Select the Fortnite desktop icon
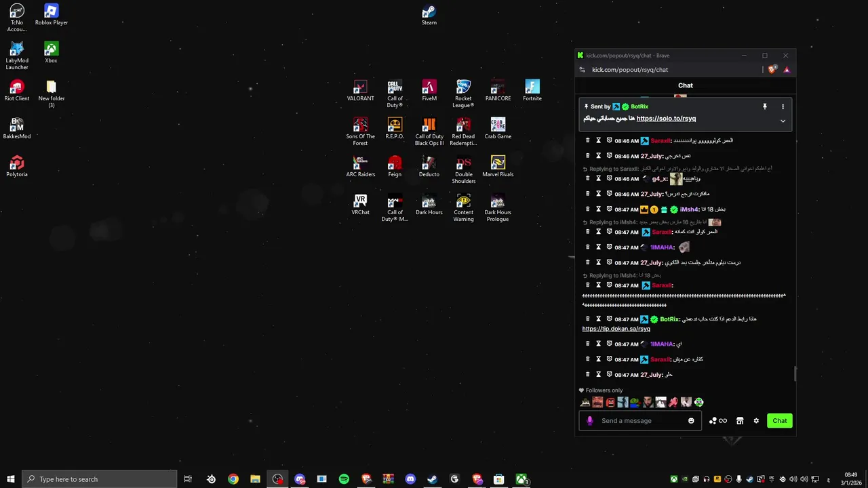Image resolution: width=868 pixels, height=488 pixels. click(x=532, y=91)
